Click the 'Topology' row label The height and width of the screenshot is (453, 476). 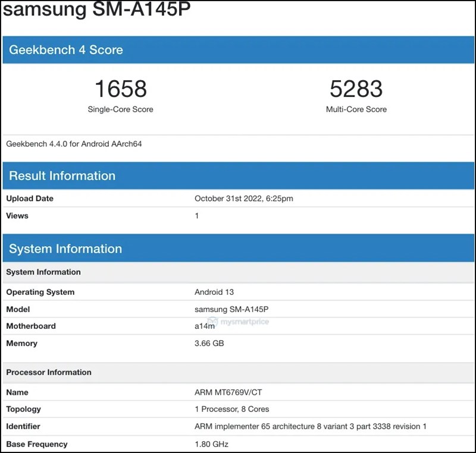tap(23, 409)
